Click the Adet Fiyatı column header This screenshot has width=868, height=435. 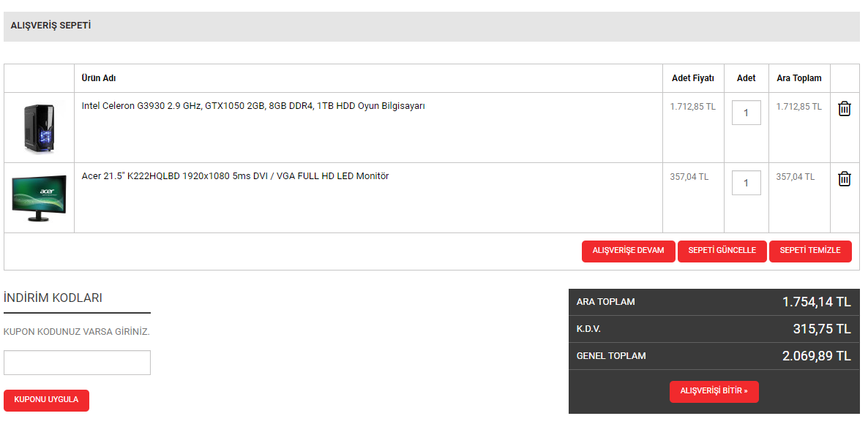[x=692, y=78]
